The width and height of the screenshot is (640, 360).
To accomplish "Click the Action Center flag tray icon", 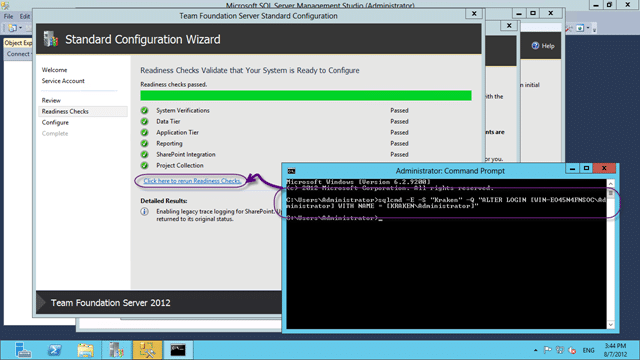I will 547,350.
